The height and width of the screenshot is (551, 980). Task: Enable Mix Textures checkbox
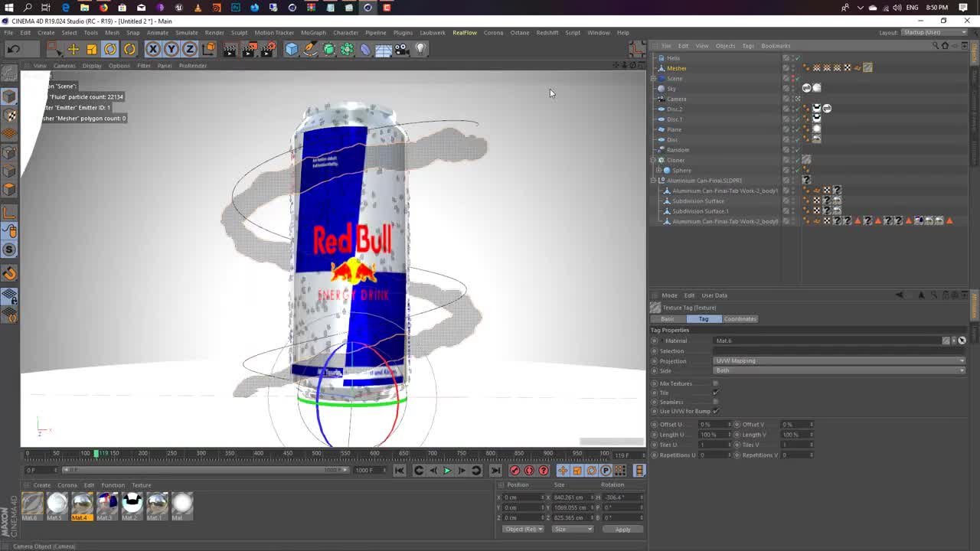(715, 383)
